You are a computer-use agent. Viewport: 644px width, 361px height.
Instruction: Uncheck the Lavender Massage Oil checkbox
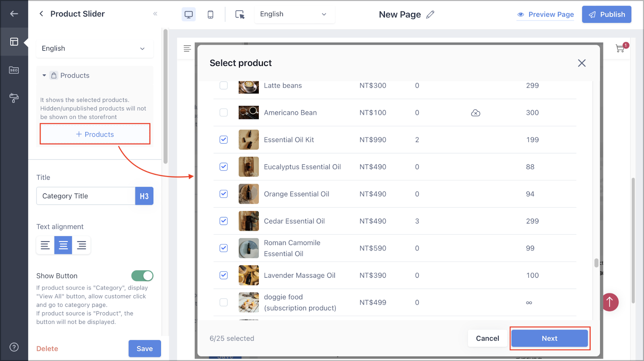click(223, 275)
